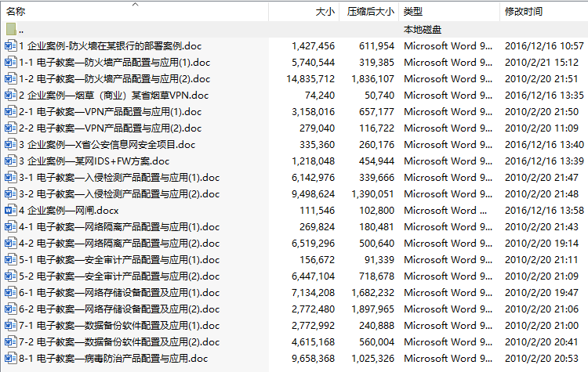Click the Word icon of 8-1 电子教案—病毒防治产品配置与应用.doc

click(10, 359)
